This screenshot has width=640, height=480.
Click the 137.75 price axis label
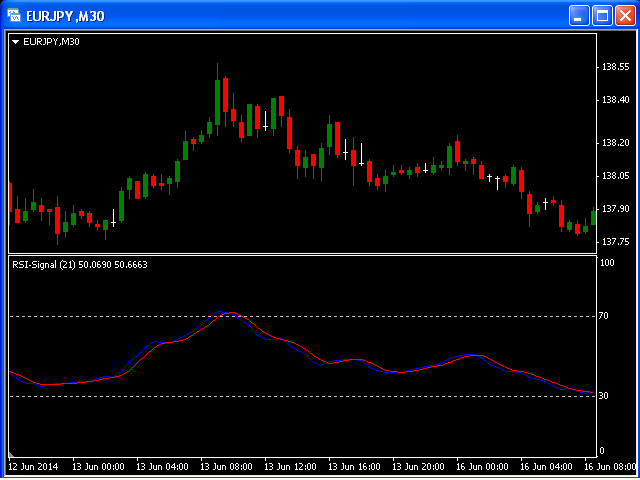coord(615,242)
